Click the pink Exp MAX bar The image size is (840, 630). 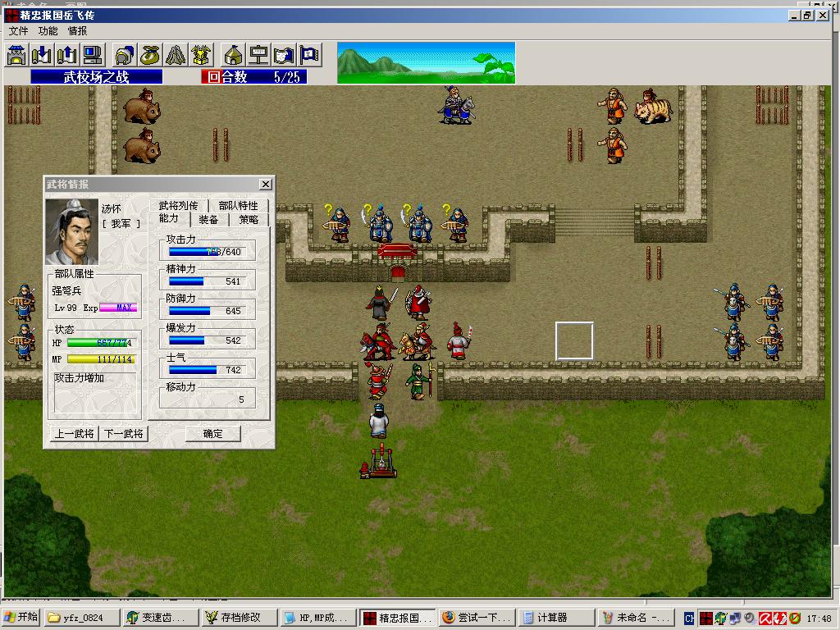click(118, 307)
